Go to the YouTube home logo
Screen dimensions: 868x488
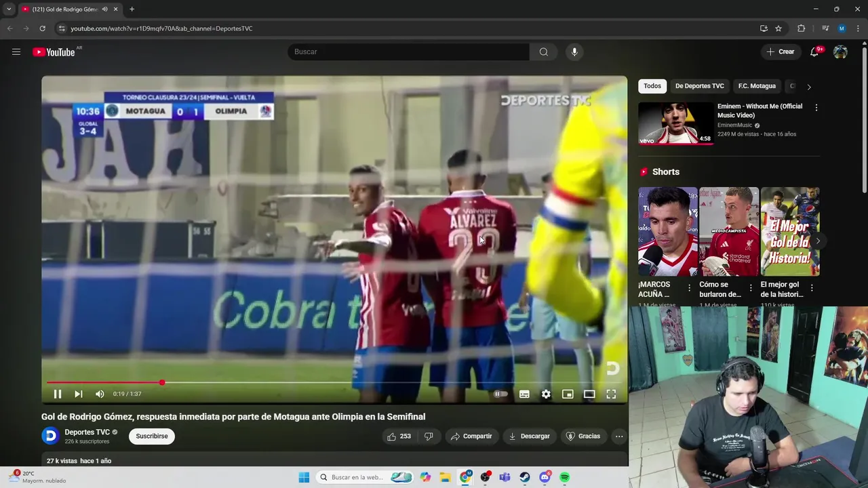(54, 52)
